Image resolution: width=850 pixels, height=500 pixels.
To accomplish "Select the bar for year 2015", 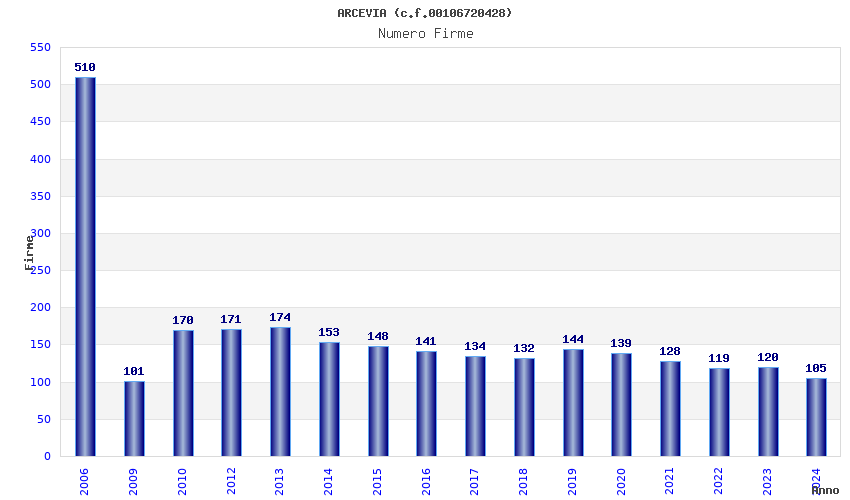I will 378,401.
